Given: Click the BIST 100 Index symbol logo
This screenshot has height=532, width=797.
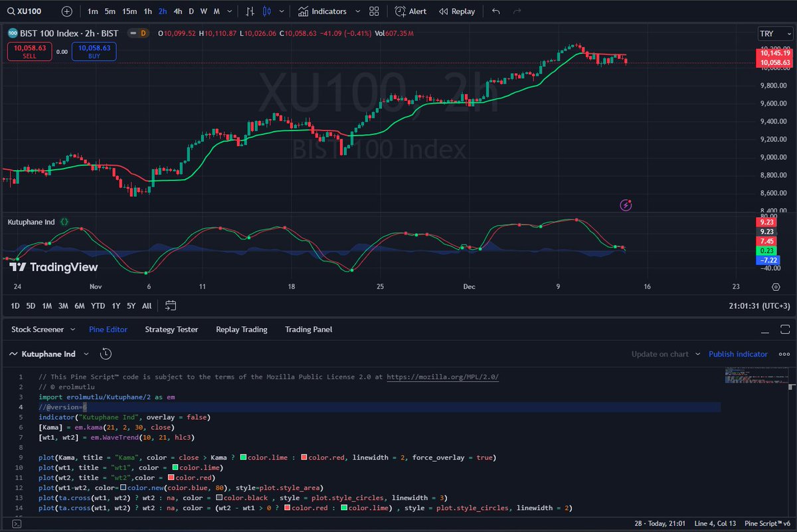Looking at the screenshot, I should pyautogui.click(x=12, y=33).
